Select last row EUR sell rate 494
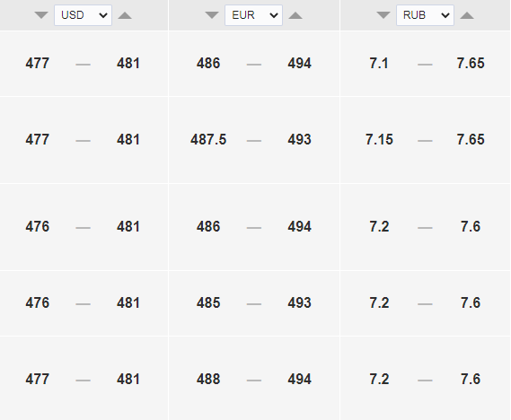 (299, 379)
